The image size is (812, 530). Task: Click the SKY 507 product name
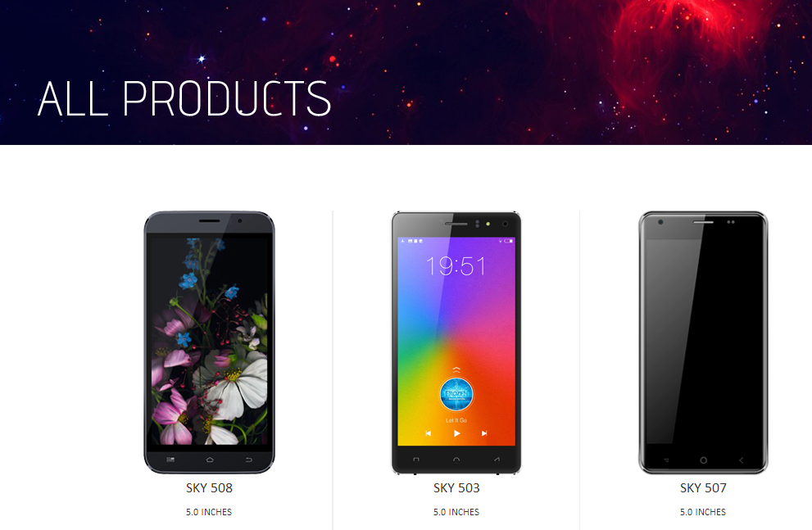[703, 487]
